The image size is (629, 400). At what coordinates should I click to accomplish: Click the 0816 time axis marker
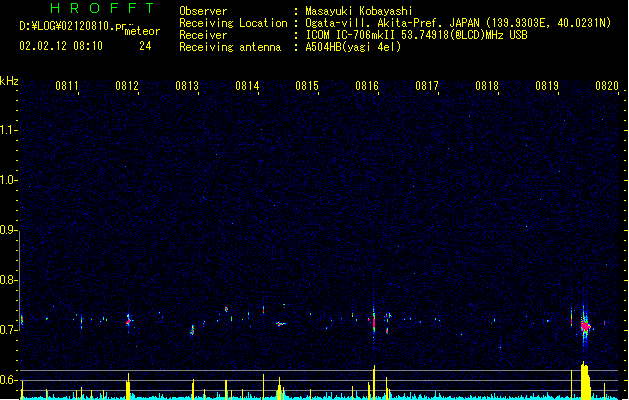tap(367, 86)
